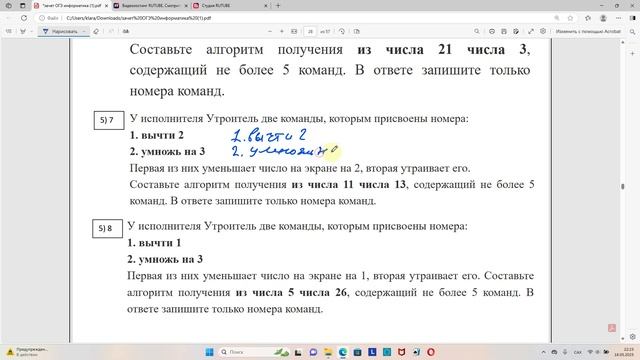The image size is (640, 360).
Task: Select the highlight tool in PDF toolbar
Action: [x=22, y=31]
